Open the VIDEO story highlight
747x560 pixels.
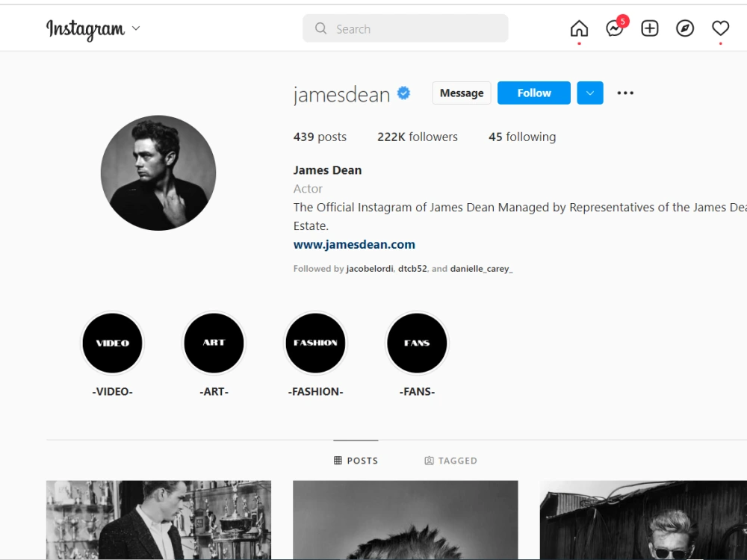pyautogui.click(x=113, y=343)
